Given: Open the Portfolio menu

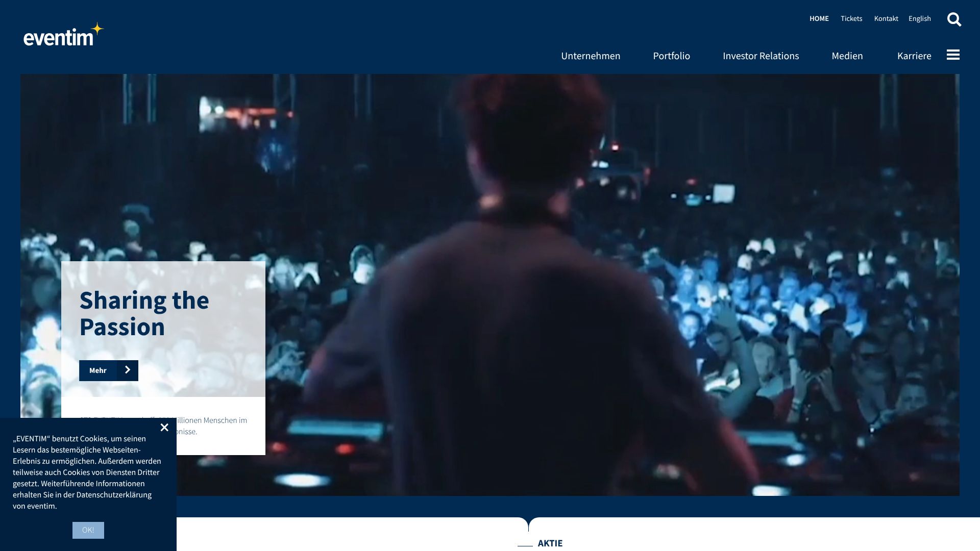Looking at the screenshot, I should (671, 56).
